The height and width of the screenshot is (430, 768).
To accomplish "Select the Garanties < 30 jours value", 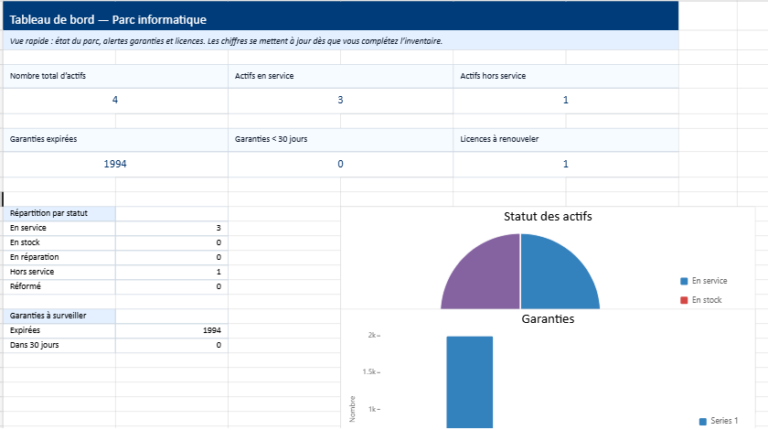I will pyautogui.click(x=340, y=164).
